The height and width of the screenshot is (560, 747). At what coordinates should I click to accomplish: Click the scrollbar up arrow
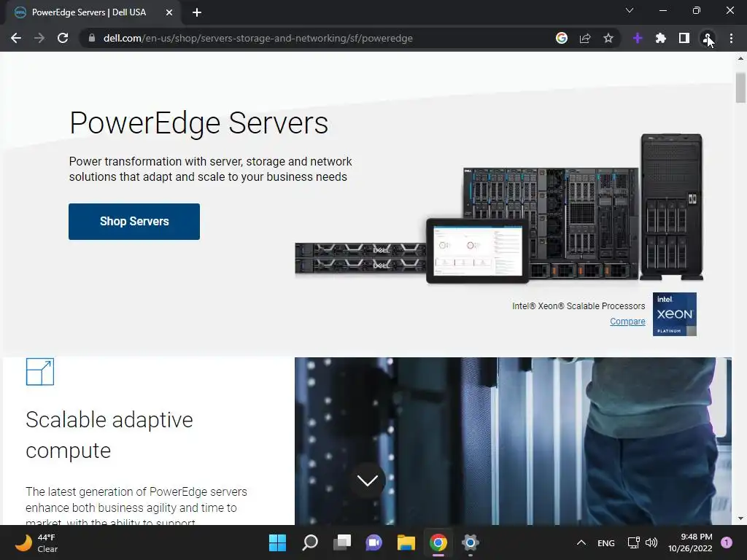740,58
